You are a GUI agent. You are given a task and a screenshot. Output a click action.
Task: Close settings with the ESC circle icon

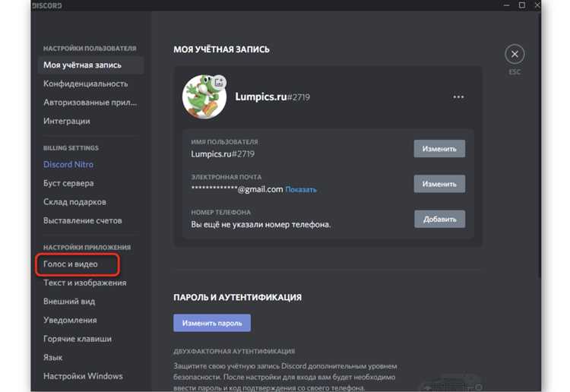(x=515, y=55)
